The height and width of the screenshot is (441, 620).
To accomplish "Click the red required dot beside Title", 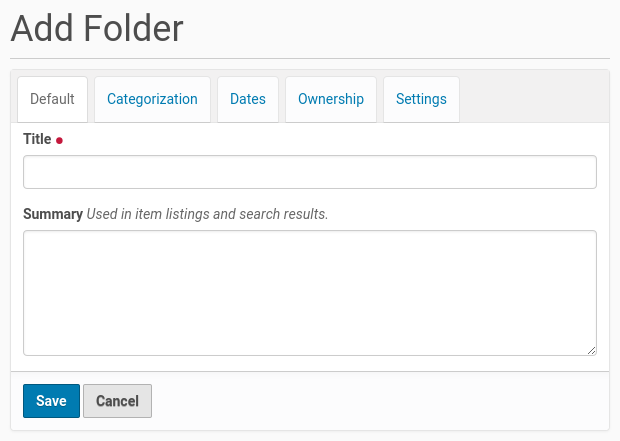I will [x=59, y=141].
